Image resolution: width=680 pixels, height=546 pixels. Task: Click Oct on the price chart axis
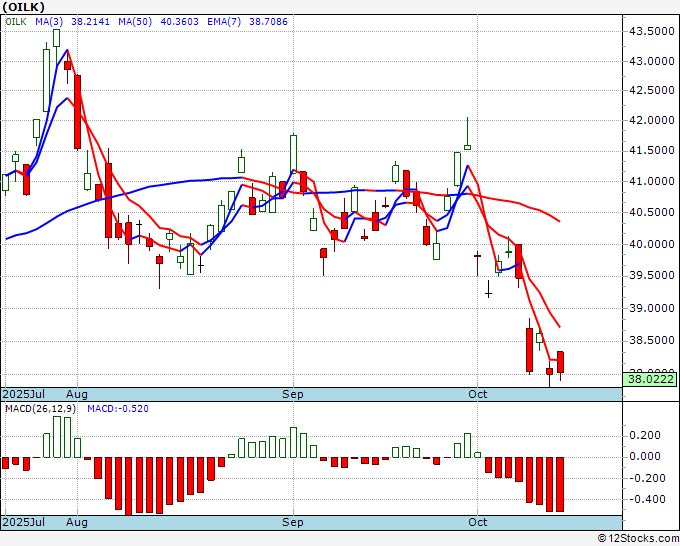click(x=477, y=394)
